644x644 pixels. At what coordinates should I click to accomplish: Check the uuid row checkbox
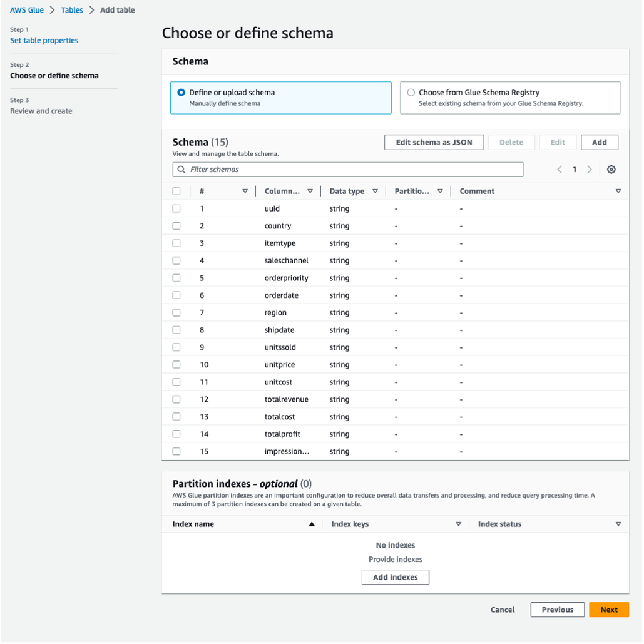coord(176,208)
